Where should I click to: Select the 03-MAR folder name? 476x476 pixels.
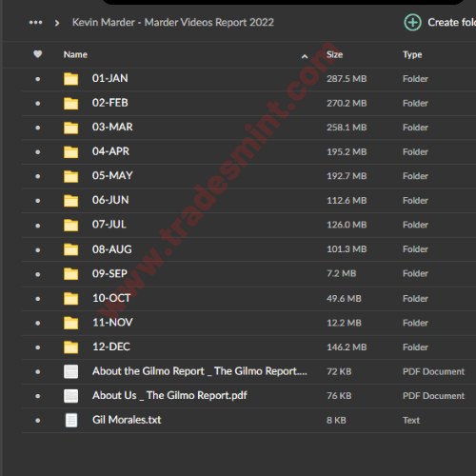pos(112,127)
